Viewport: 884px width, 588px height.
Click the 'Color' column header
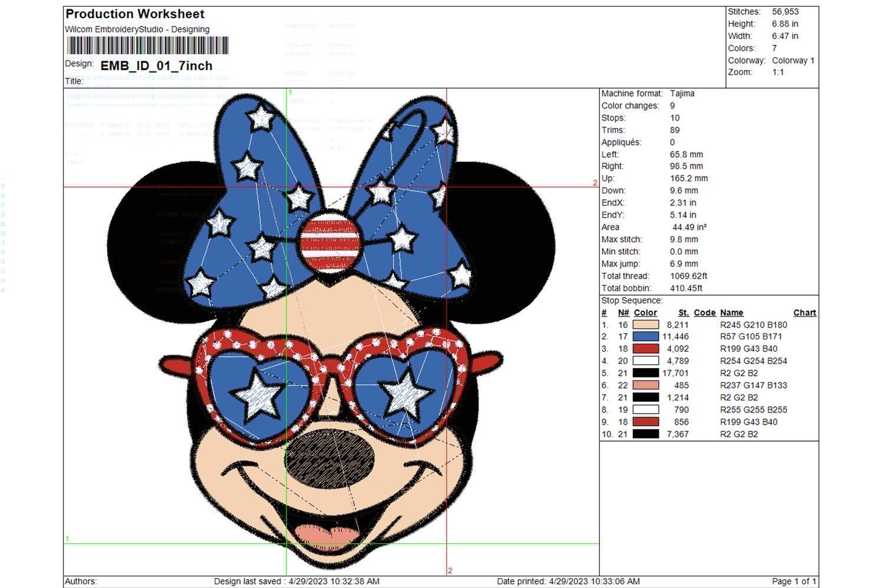point(645,313)
